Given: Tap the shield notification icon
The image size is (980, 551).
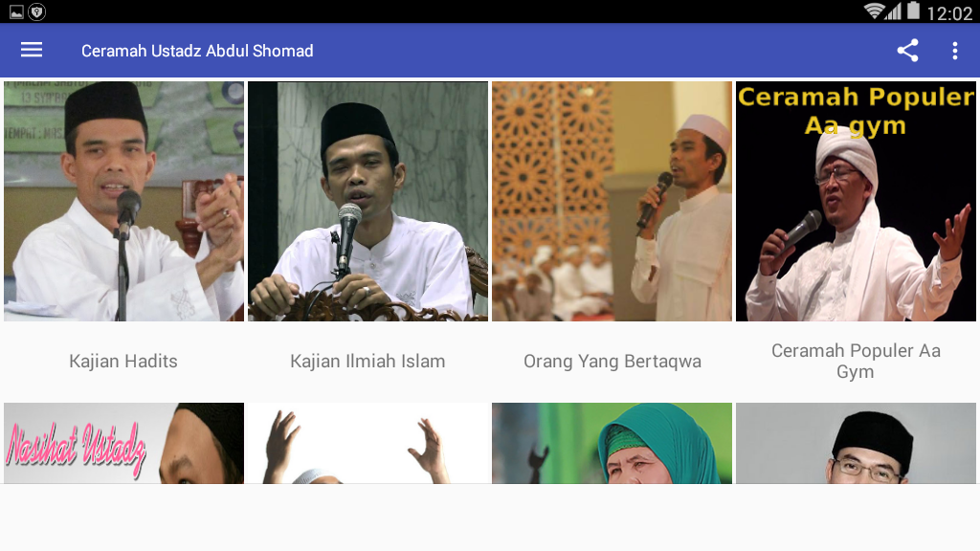Looking at the screenshot, I should 37,11.
